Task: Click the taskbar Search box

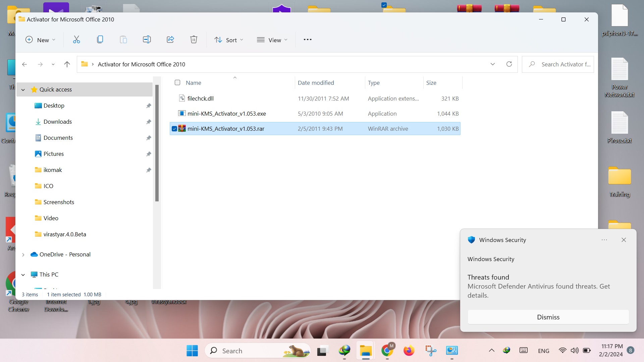Action: [258, 351]
